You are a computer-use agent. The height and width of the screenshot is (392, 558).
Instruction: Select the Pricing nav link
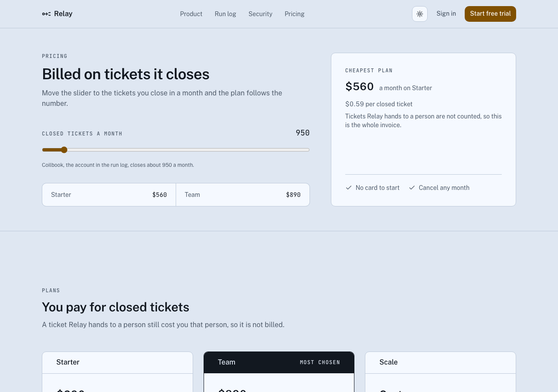(x=295, y=14)
